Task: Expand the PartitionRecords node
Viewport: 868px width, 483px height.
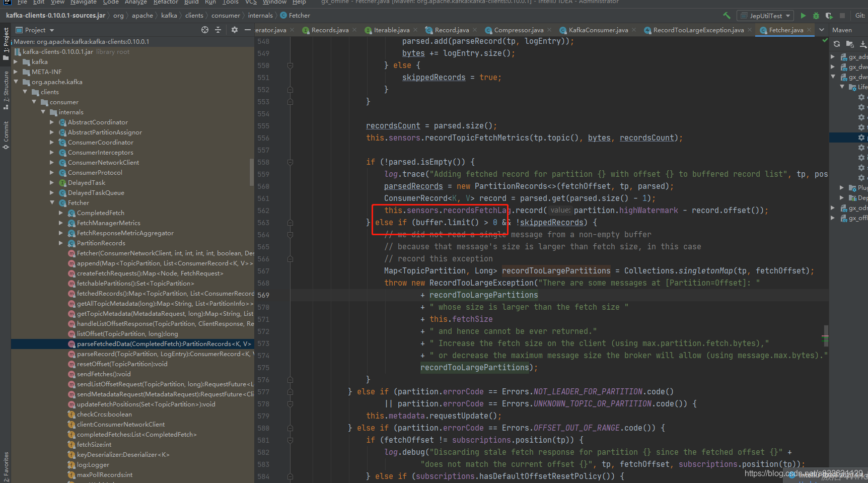Action: [x=61, y=243]
